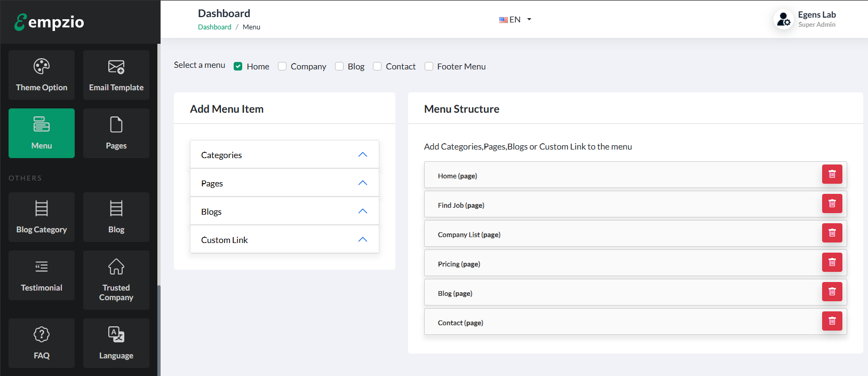Enable the Footer Menu checkbox
868x376 pixels.
click(x=429, y=66)
